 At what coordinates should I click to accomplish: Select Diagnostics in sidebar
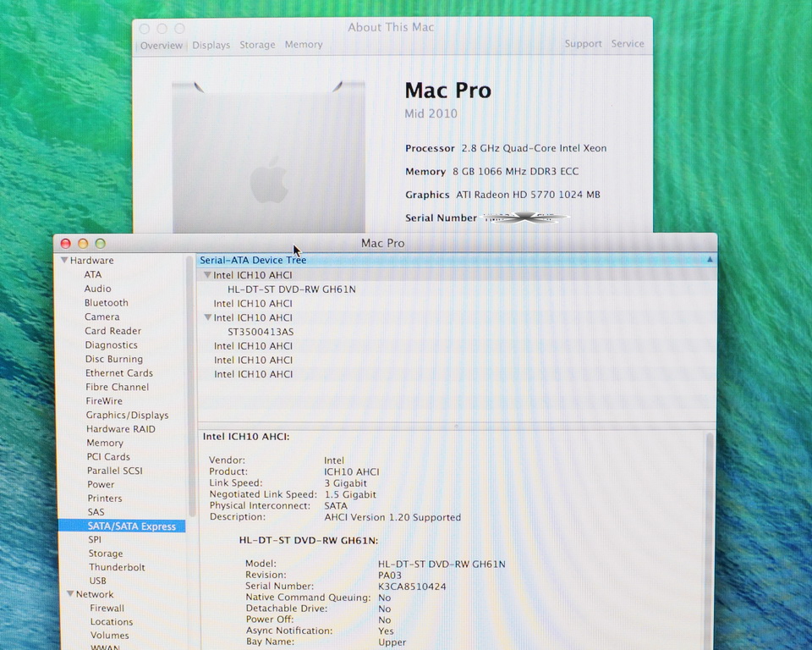click(112, 345)
